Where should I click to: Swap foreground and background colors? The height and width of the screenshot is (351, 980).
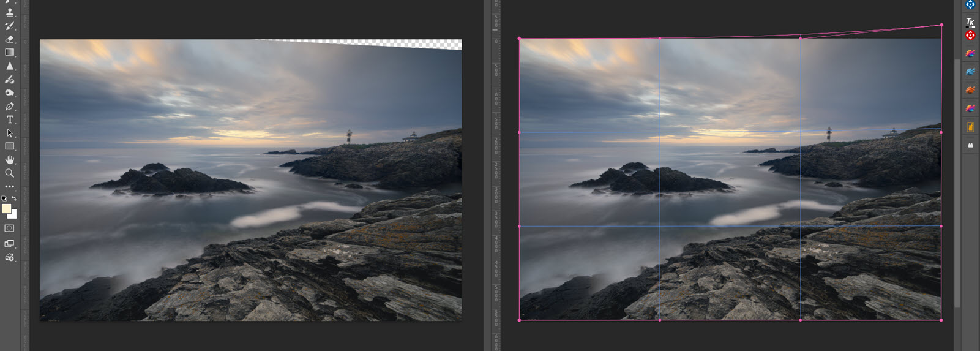[14, 198]
